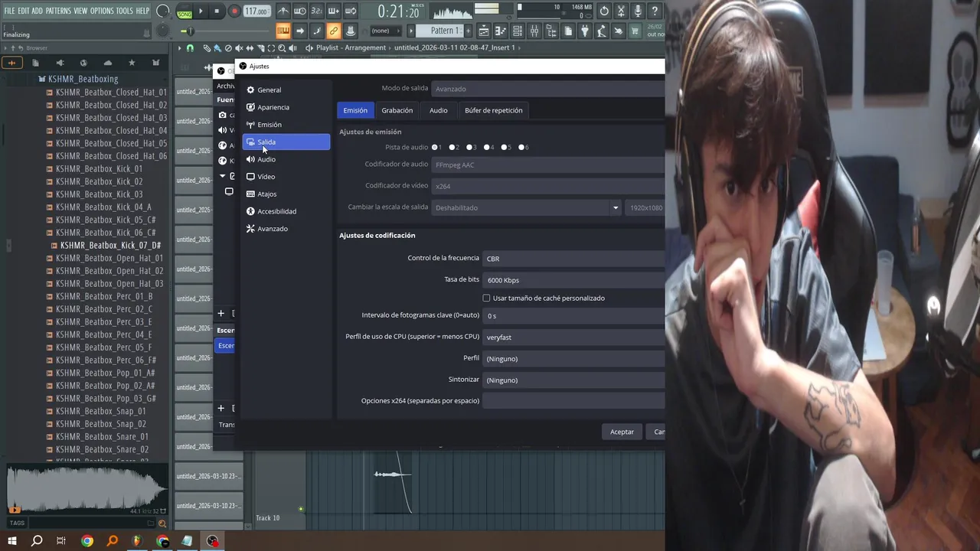The width and height of the screenshot is (980, 551).
Task: Select audio track 3 radio button
Action: click(x=469, y=147)
